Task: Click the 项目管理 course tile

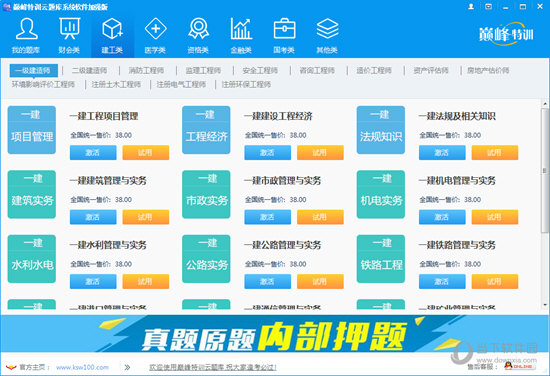Action: click(32, 130)
